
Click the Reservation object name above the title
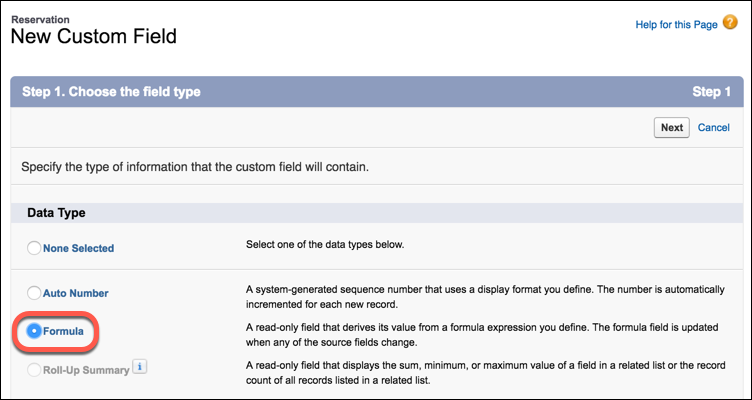[x=40, y=20]
